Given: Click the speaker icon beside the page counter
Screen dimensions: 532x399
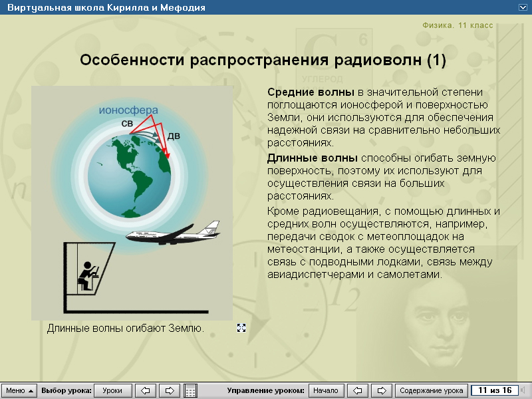Looking at the screenshot, I should (523, 390).
